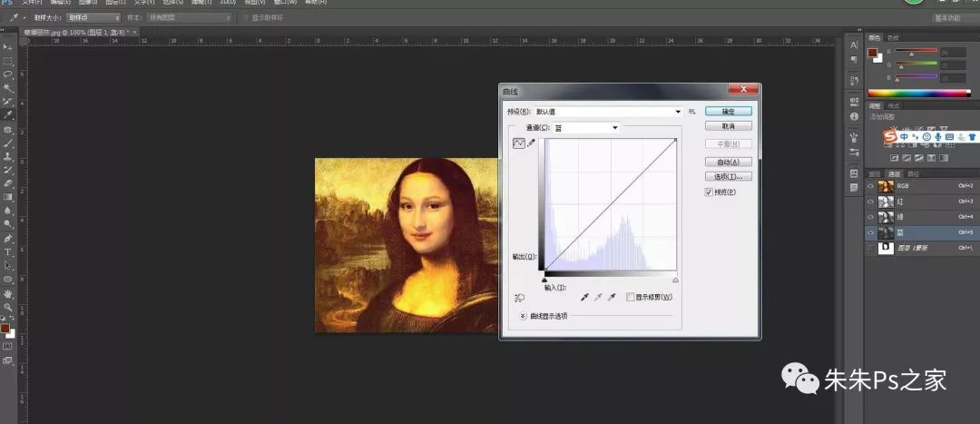Select the Hand tool in toolbar
The height and width of the screenshot is (424, 980).
click(x=7, y=294)
